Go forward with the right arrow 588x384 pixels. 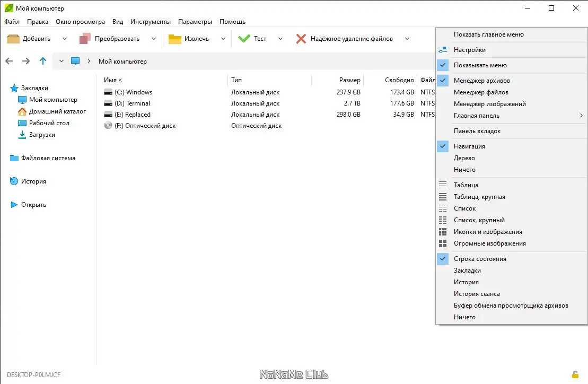coord(26,61)
